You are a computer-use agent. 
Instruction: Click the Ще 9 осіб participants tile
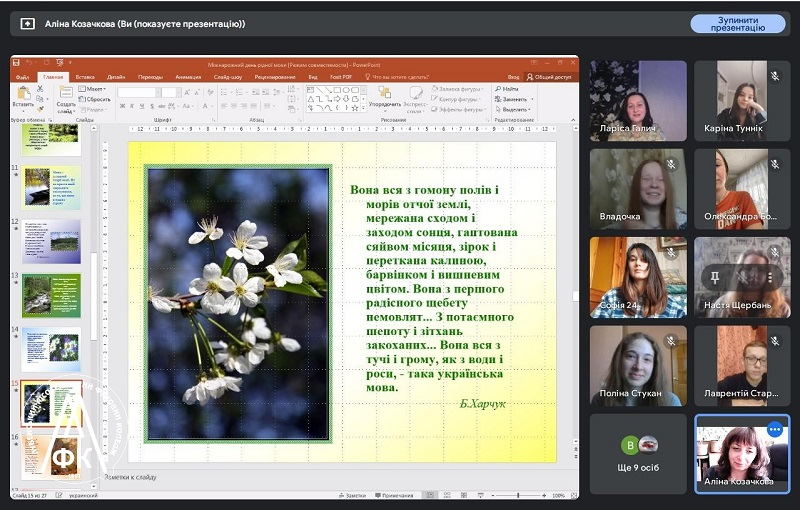(638, 453)
